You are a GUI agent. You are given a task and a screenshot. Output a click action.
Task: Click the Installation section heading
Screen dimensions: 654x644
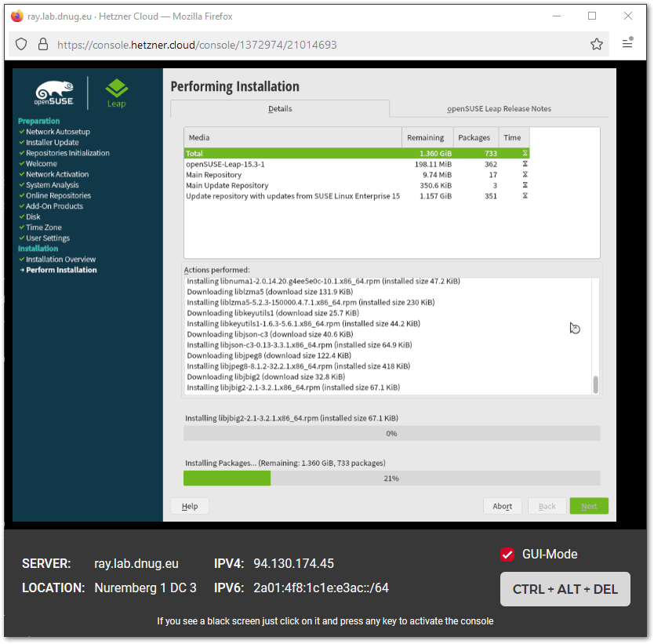point(38,248)
